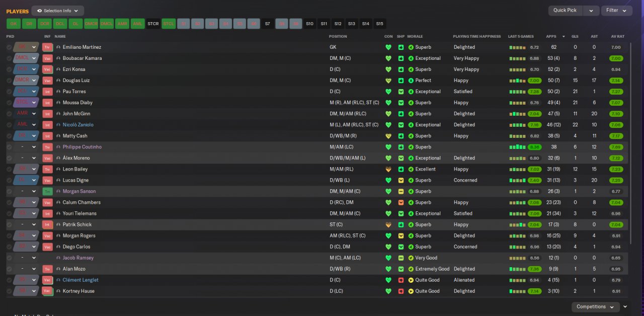This screenshot has width=644, height=316.
Task: Click Ezri Konsa's Superb morale icon
Action: [x=411, y=69]
